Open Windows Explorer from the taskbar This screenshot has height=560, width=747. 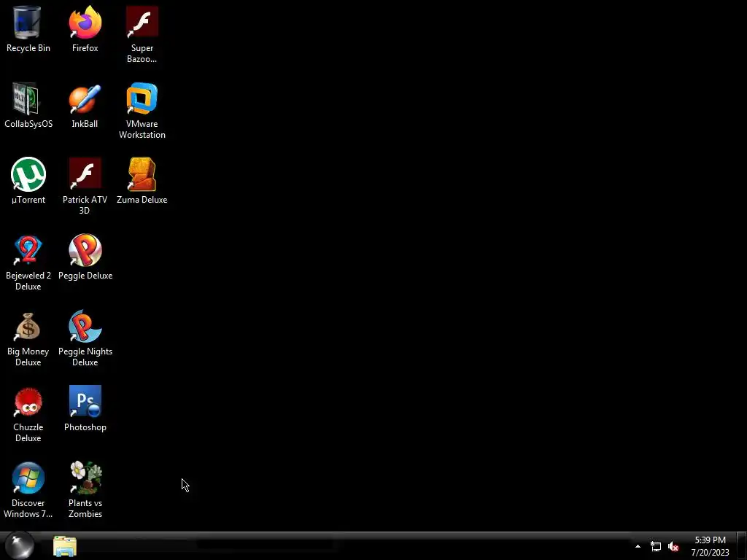(x=65, y=546)
